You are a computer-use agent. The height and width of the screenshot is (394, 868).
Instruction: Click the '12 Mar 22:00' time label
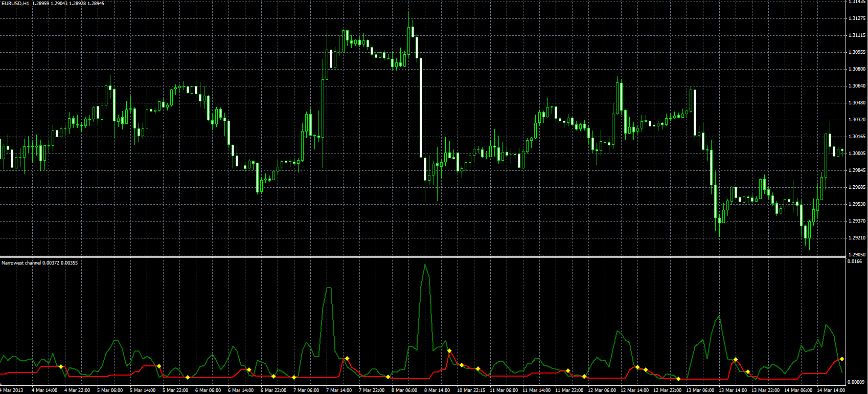667,390
